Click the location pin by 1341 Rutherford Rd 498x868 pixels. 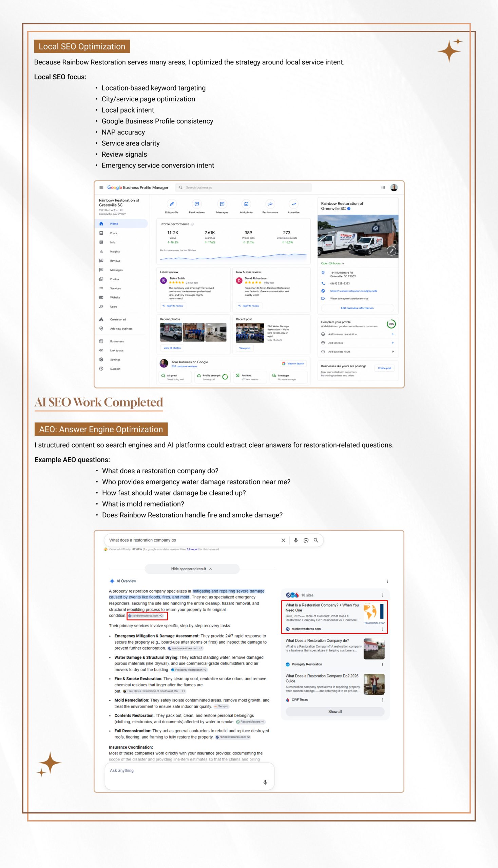point(323,273)
